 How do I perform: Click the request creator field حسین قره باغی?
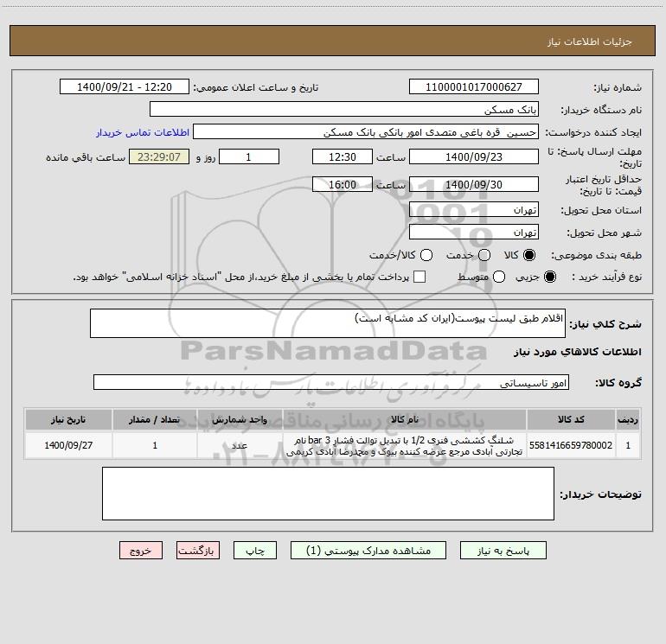[x=366, y=131]
